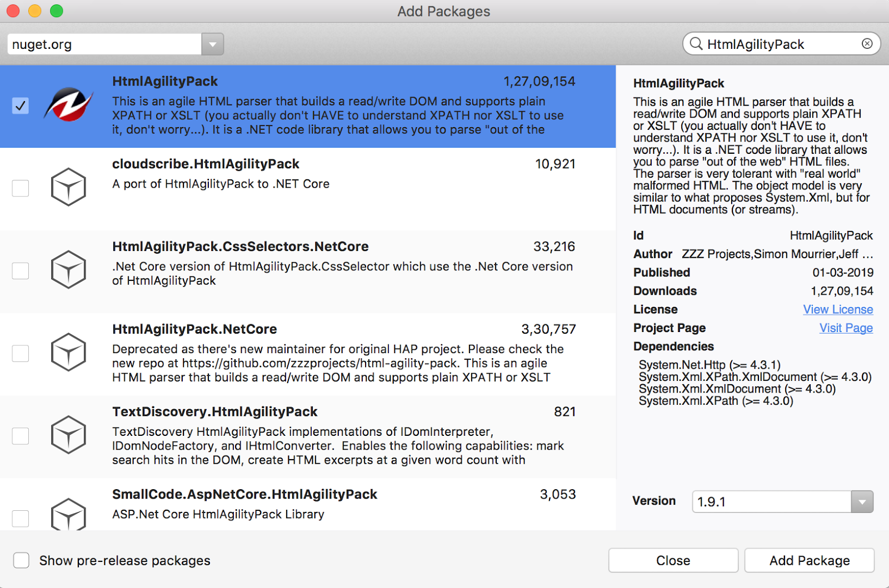Viewport: 889px width, 588px height.
Task: Open the Version dropdown showing 1.9.1
Action: 862,501
